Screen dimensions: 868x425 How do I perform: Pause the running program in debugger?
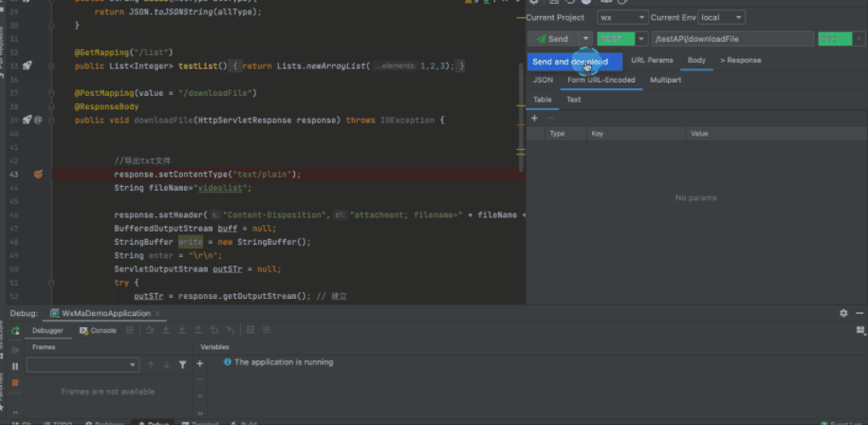[x=14, y=365]
